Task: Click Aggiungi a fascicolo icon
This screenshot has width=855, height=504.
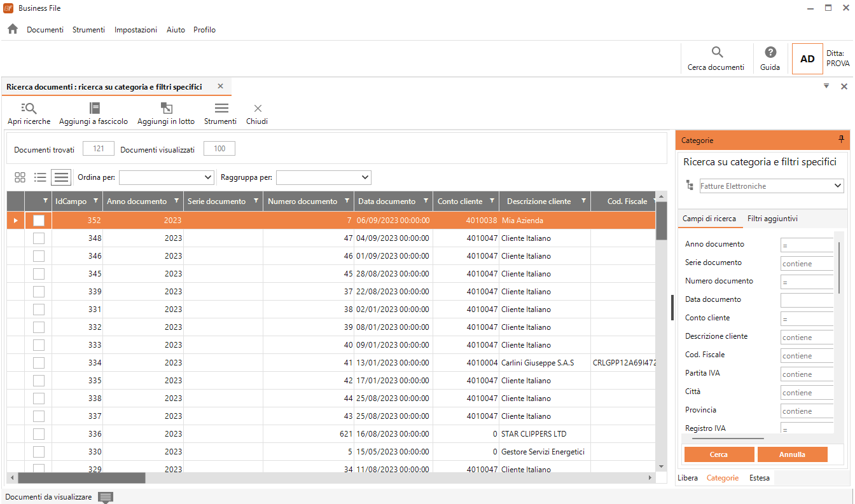Action: [94, 108]
